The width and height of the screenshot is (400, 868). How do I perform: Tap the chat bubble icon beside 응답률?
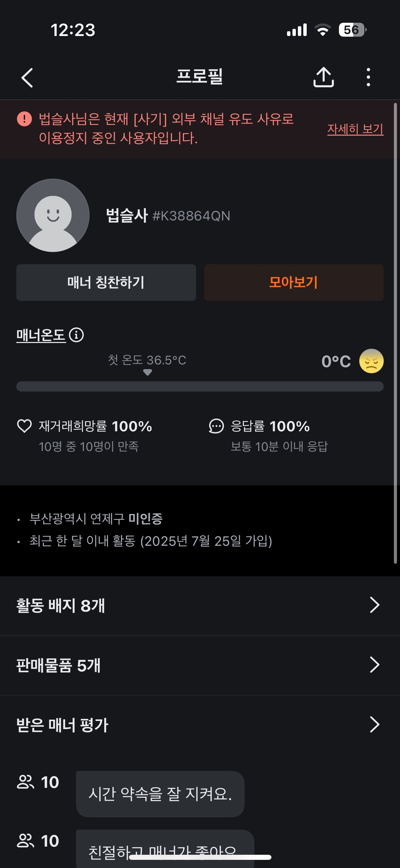coord(216,426)
